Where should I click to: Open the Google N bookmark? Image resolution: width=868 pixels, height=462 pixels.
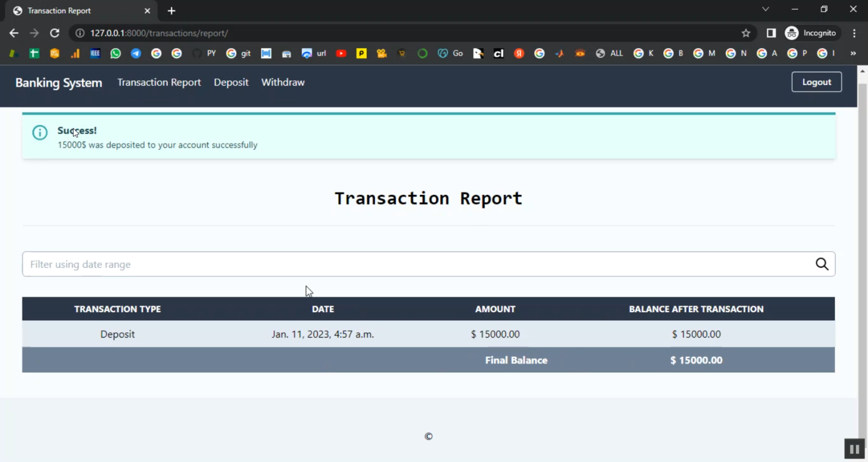(x=736, y=53)
